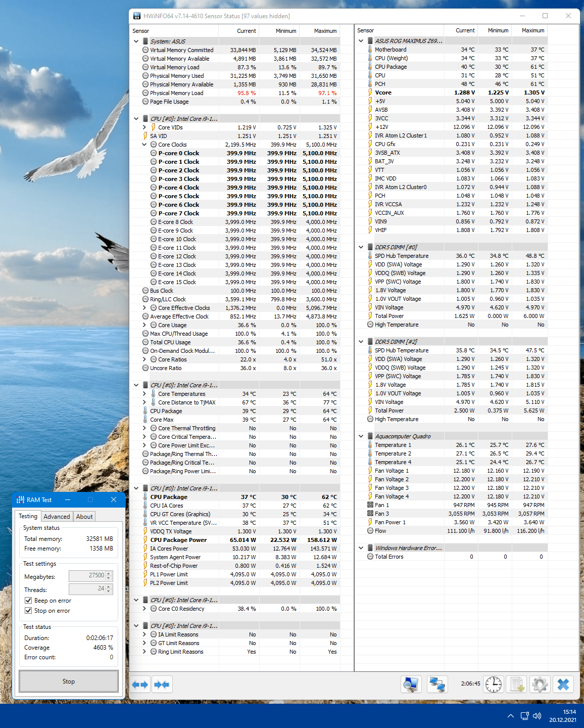Expand the Core C0 Residency row
Image resolution: width=584 pixels, height=728 pixels.
[144, 609]
